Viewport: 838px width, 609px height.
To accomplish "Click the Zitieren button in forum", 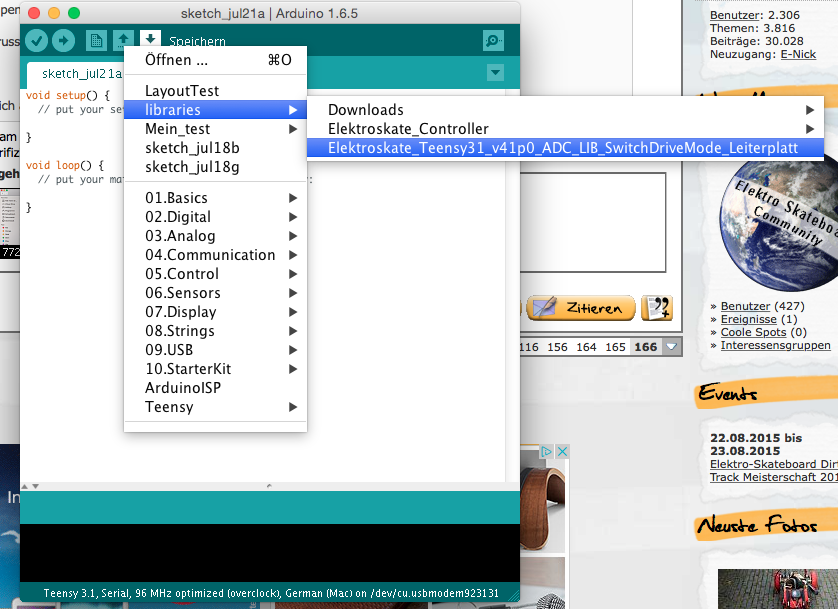I will (x=581, y=308).
